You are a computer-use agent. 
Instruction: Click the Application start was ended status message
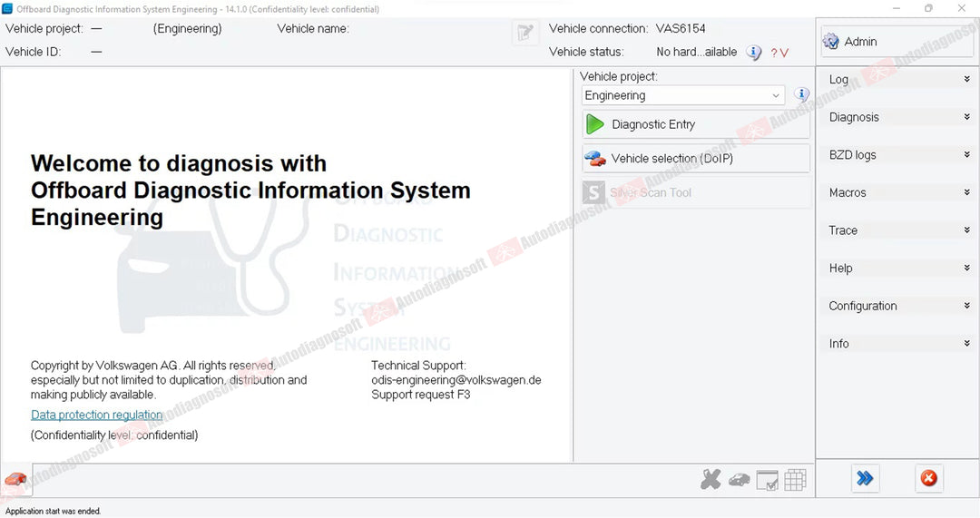54,511
